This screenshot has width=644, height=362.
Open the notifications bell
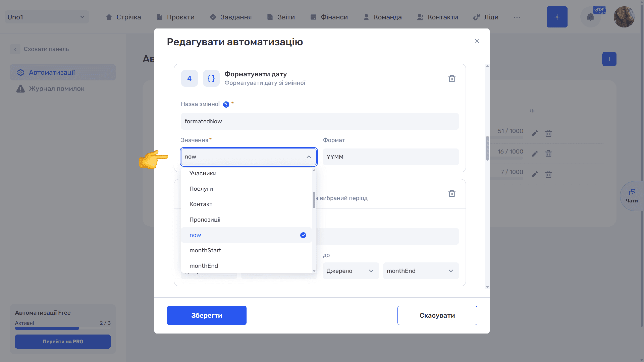tap(590, 17)
